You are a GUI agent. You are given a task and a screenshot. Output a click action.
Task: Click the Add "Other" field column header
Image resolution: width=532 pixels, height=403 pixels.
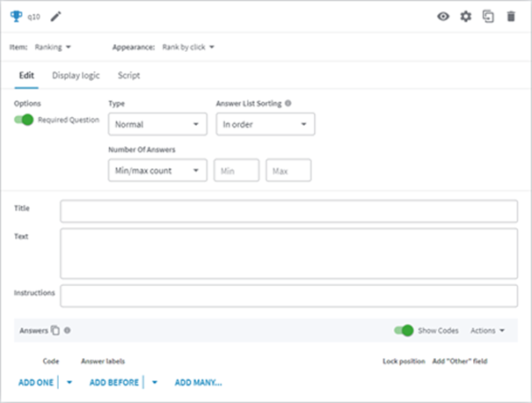460,361
